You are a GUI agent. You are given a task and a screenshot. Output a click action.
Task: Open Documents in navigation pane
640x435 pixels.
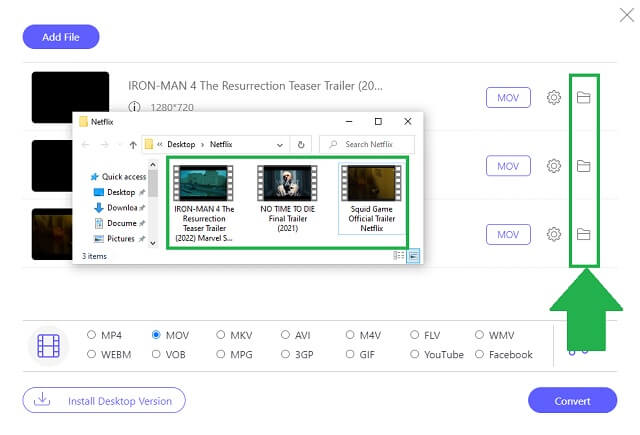[119, 223]
